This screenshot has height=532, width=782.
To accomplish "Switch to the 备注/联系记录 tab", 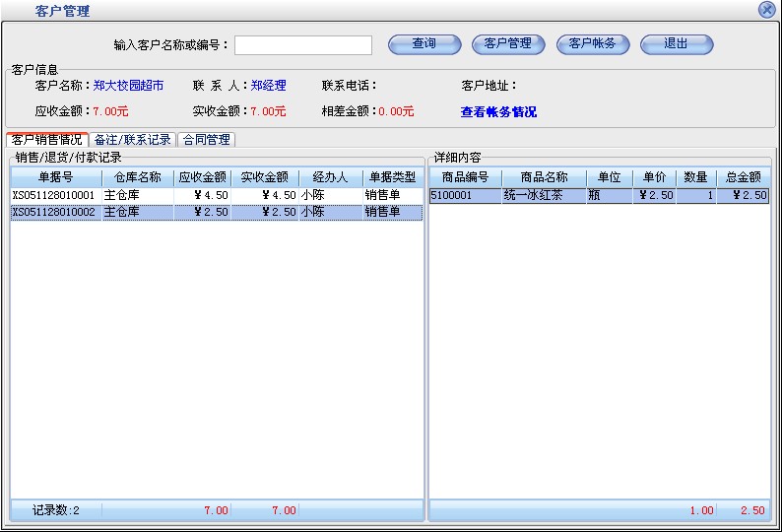I will tap(133, 140).
